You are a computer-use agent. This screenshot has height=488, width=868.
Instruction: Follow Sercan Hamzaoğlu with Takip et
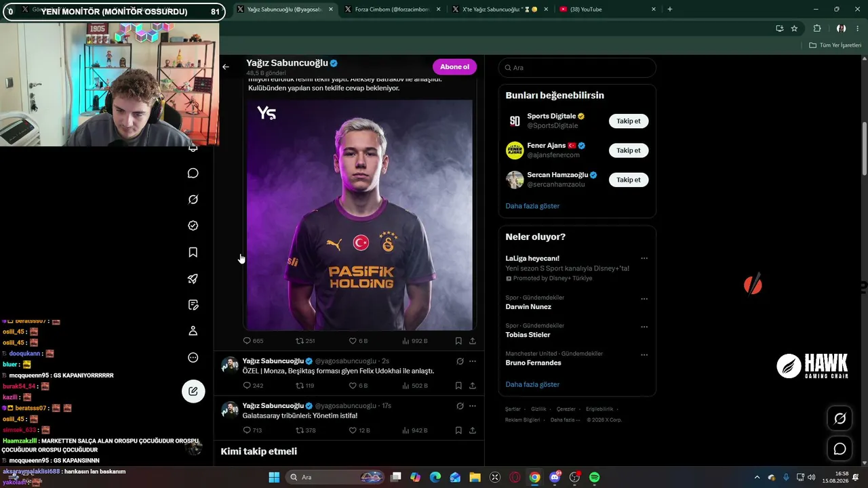click(629, 180)
